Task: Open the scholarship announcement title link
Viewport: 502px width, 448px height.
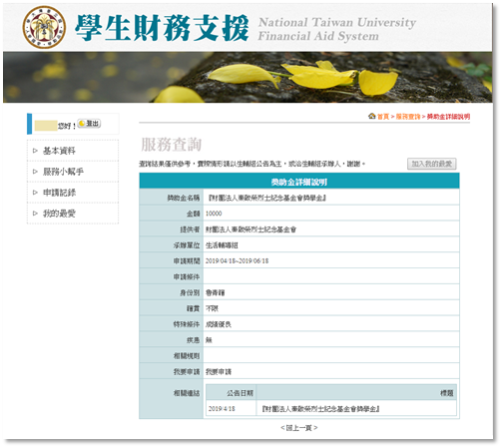Action: click(321, 409)
